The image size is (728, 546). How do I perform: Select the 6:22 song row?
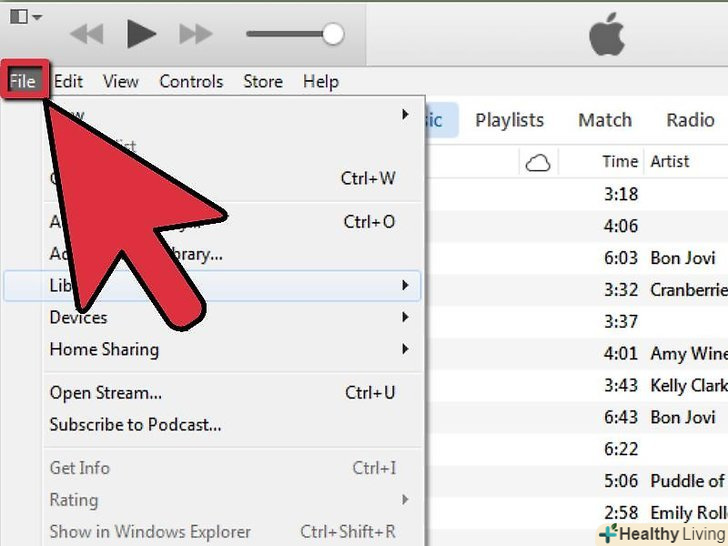pyautogui.click(x=578, y=449)
